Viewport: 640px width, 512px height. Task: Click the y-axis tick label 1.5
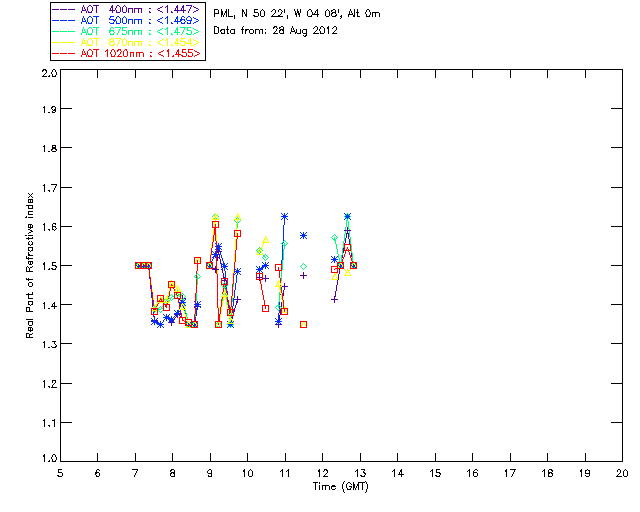(49, 266)
